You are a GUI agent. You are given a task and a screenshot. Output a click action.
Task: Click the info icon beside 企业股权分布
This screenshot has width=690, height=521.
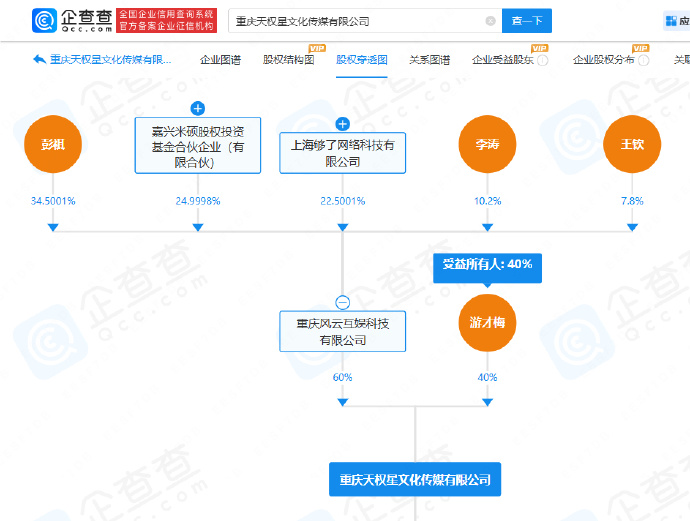pyautogui.click(x=644, y=60)
